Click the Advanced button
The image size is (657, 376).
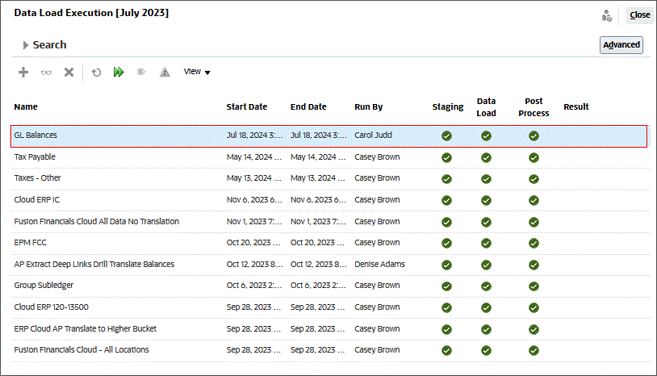(621, 45)
